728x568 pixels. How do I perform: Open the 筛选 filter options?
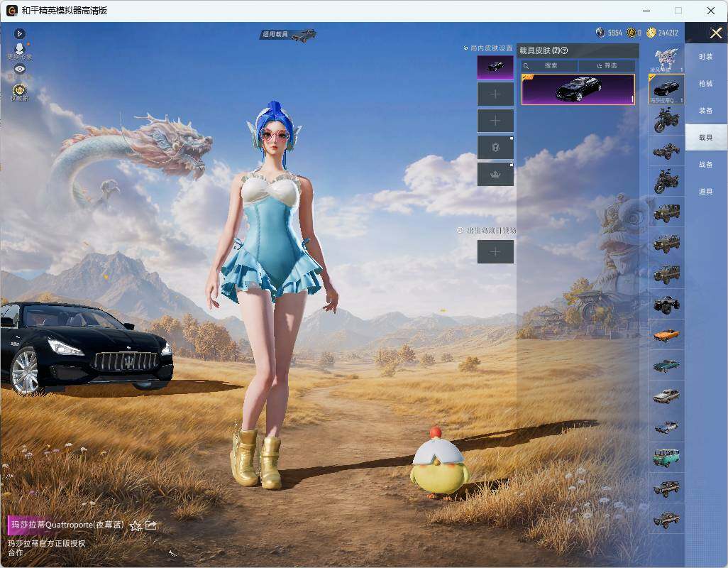coord(607,66)
